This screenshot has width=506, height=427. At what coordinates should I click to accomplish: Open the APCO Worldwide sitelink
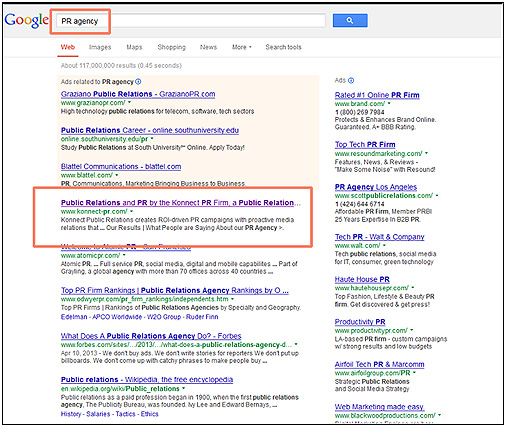coord(117,317)
